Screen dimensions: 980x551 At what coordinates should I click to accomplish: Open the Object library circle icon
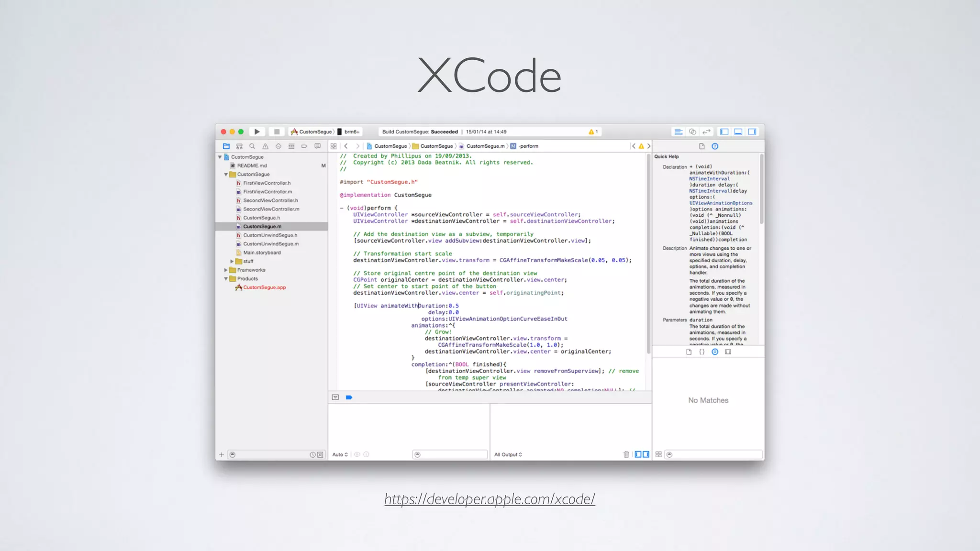point(715,352)
